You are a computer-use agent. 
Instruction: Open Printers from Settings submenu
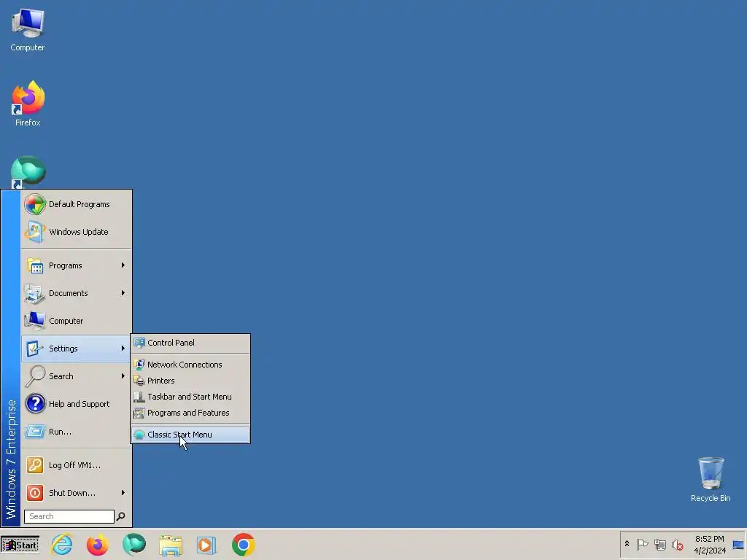pyautogui.click(x=190, y=381)
